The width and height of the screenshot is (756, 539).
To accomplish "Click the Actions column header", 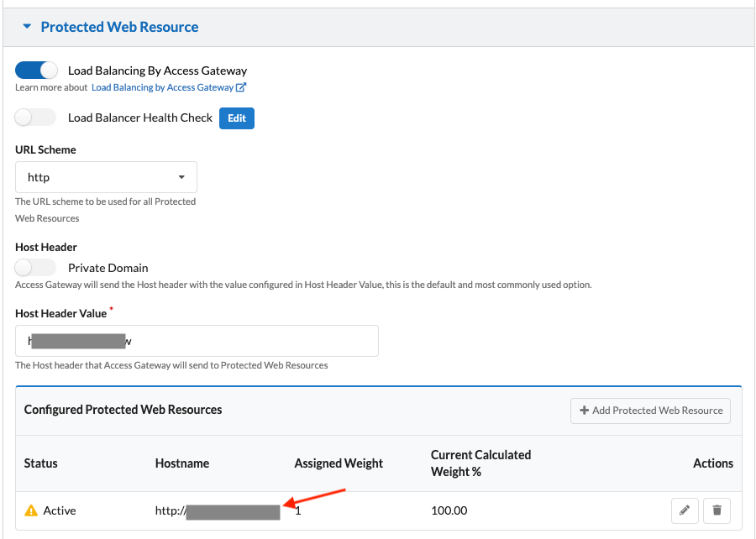I will [713, 463].
